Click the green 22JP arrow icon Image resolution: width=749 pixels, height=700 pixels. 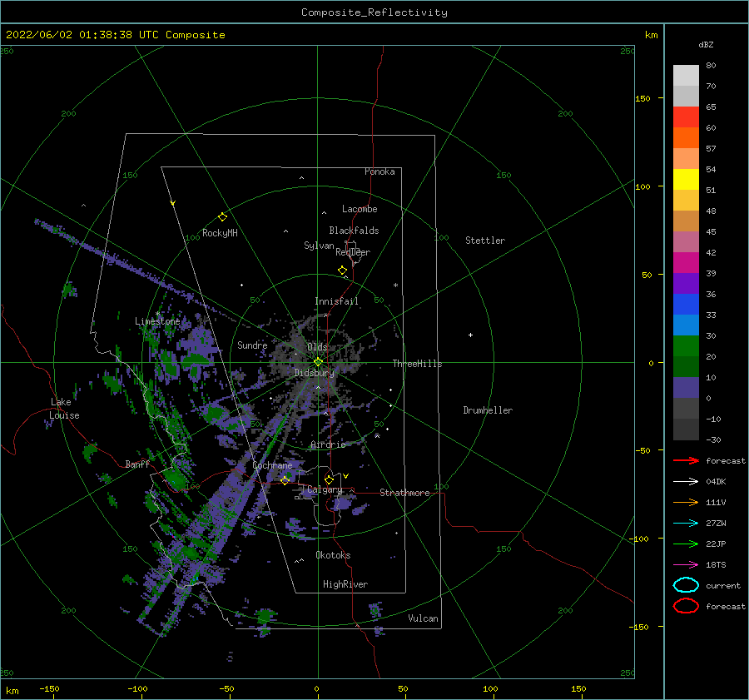(x=686, y=544)
